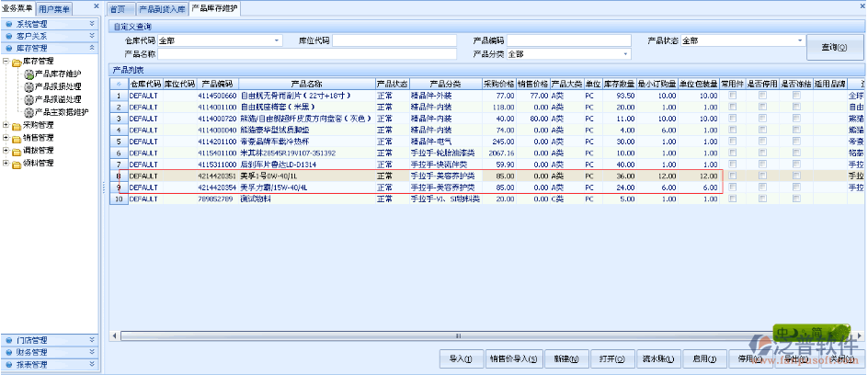Viewport: 868px width, 375px height.
Task: Open the 产品状态 dropdown
Action: [800, 41]
